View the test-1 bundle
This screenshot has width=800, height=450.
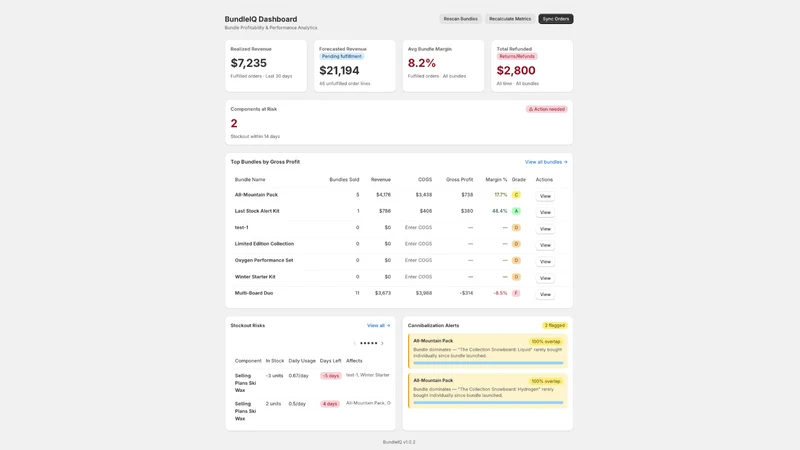point(545,229)
